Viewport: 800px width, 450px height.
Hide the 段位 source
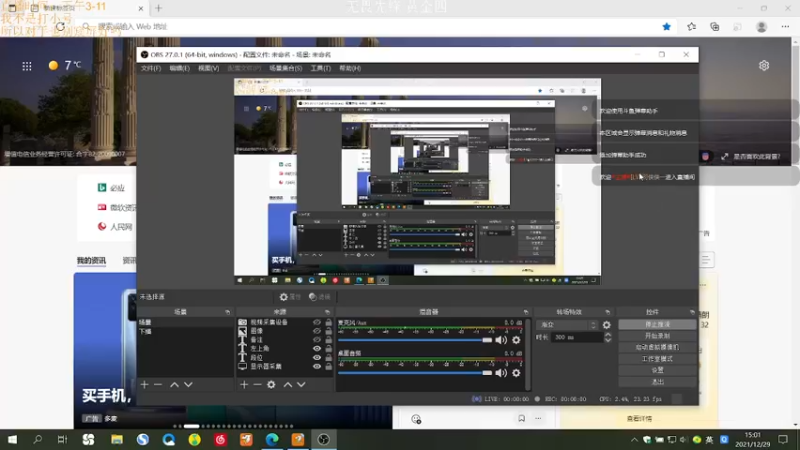pyautogui.click(x=317, y=358)
